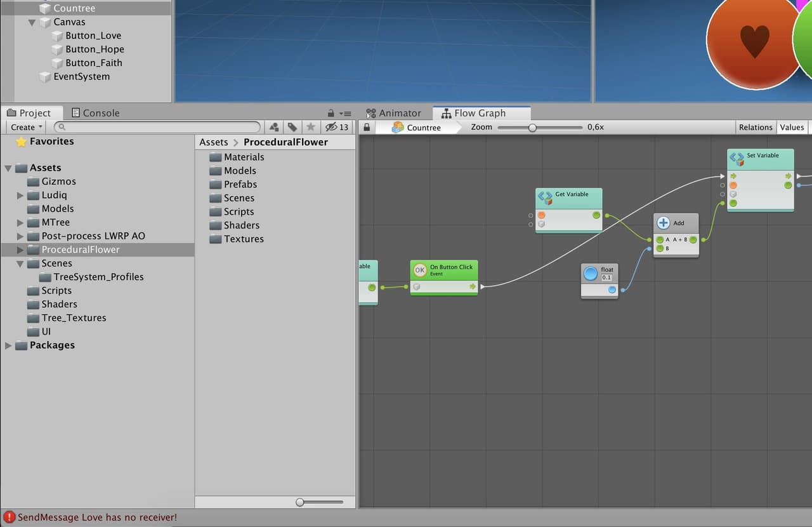This screenshot has width=812, height=527.
Task: Click the Add node plus icon
Action: [663, 223]
